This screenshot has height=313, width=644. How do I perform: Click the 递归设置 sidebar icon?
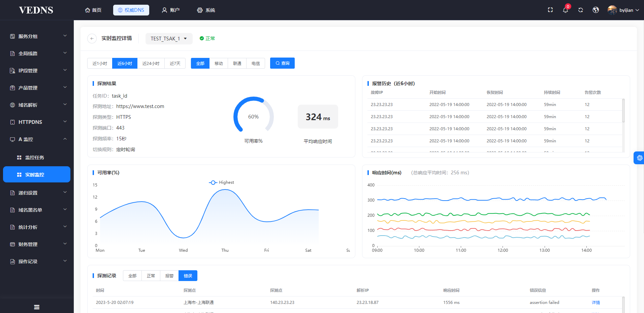point(12,193)
